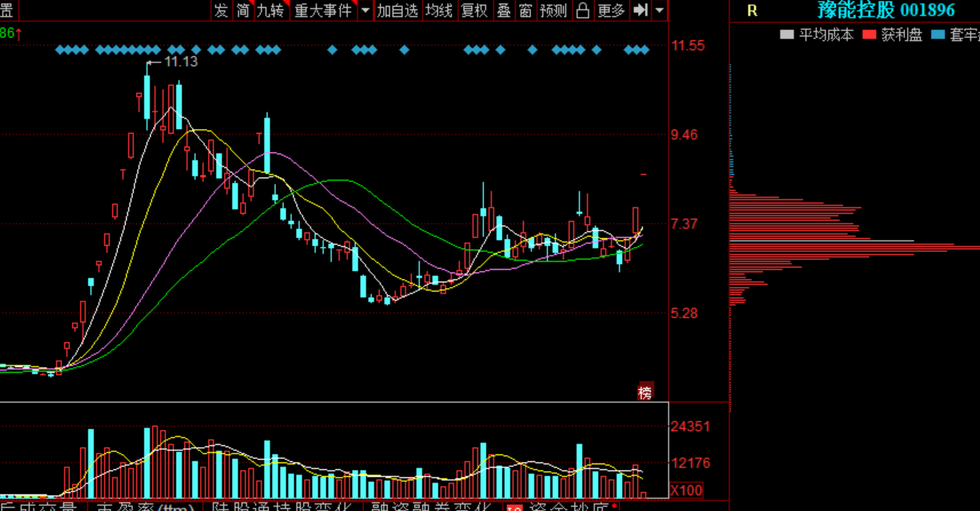This screenshot has height=511, width=980.
Task: Click the white average-cost line in chip distribution
Action: click(x=822, y=241)
